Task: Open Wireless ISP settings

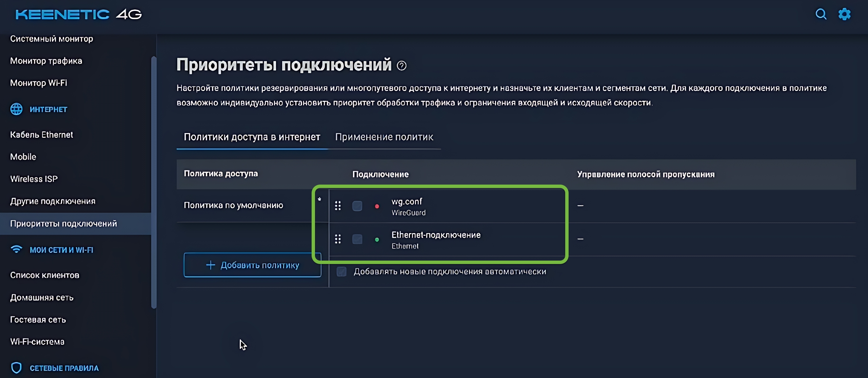Action: click(34, 179)
